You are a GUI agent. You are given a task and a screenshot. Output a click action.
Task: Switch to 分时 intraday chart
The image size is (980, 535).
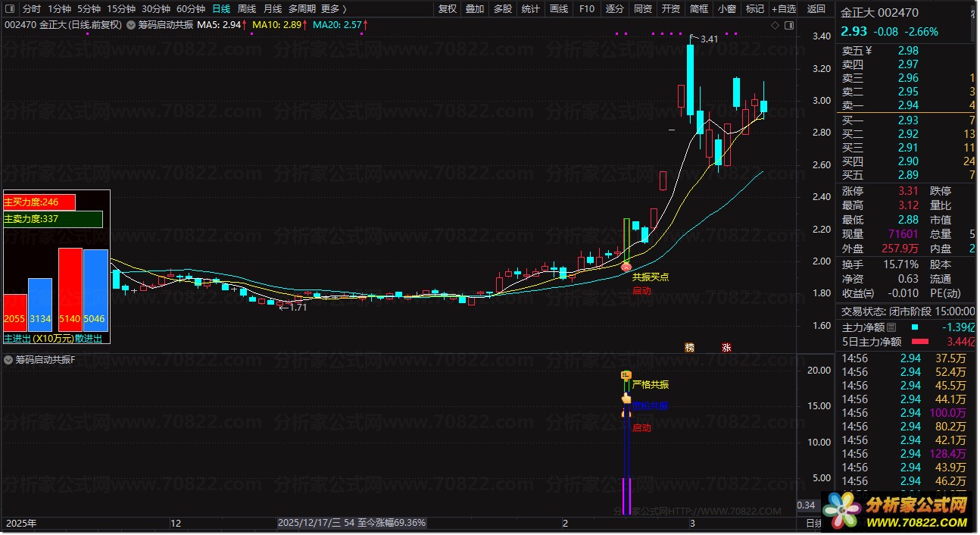coord(32,9)
